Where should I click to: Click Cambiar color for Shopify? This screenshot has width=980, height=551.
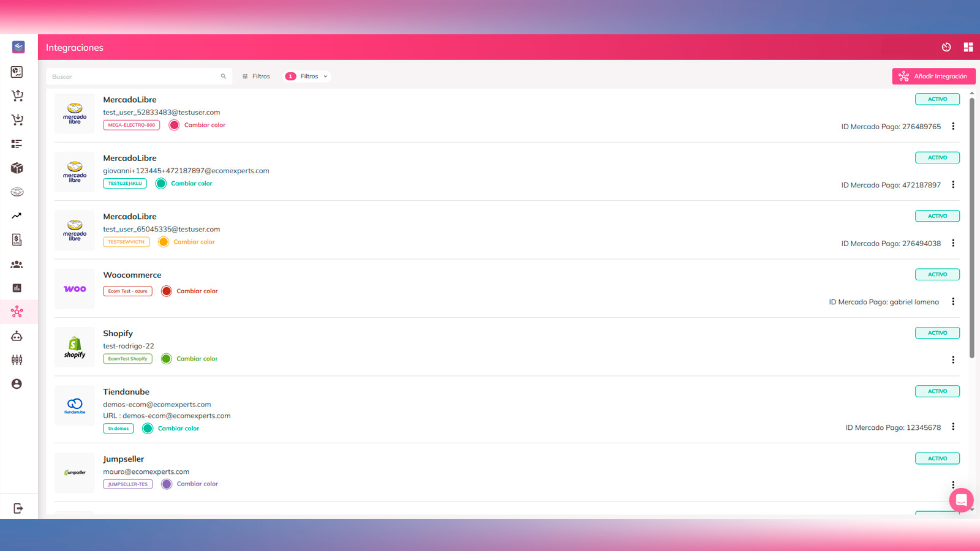pyautogui.click(x=197, y=359)
